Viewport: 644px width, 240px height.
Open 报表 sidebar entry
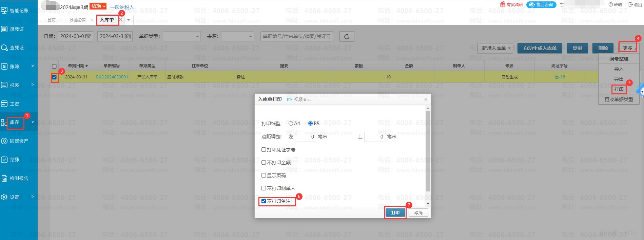10,85
